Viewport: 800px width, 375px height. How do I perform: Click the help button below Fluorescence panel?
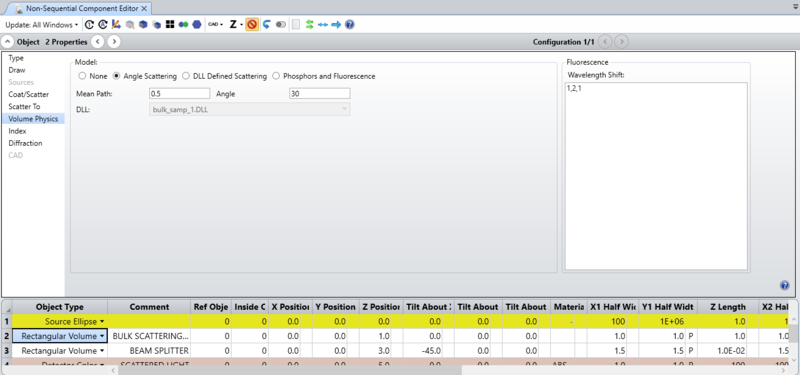[785, 285]
